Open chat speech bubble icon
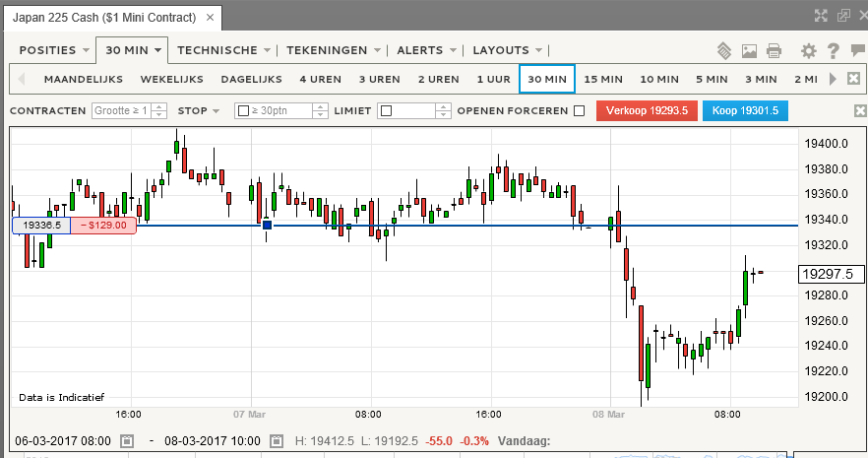This screenshot has width=868, height=458. pos(858,51)
